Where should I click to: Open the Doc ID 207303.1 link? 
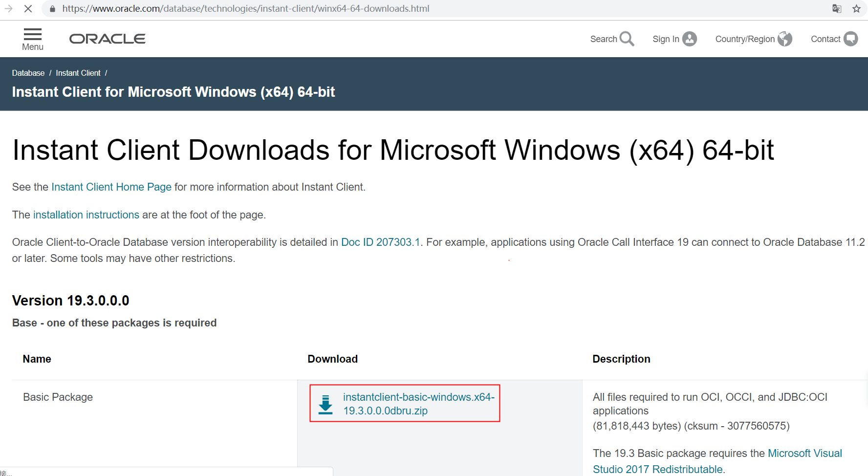381,242
